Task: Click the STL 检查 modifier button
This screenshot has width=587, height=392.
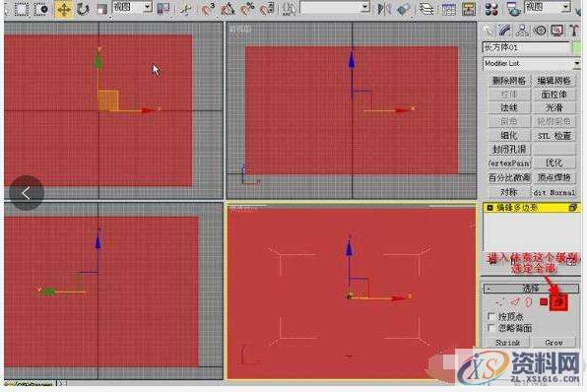Action: click(x=554, y=135)
